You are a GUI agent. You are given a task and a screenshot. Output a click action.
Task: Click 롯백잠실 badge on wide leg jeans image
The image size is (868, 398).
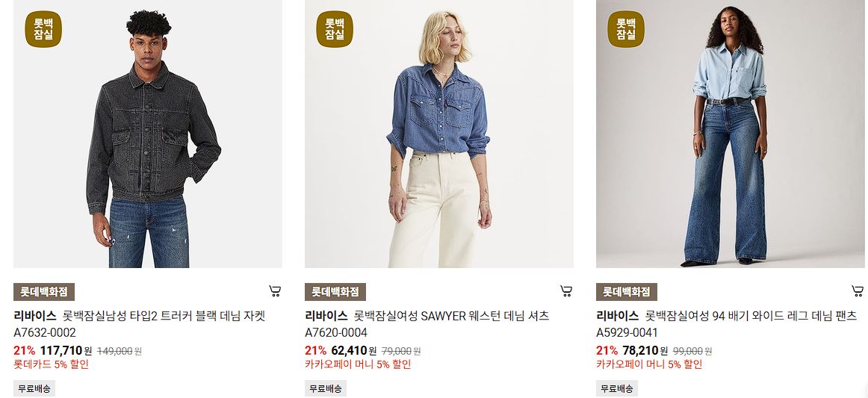(x=625, y=29)
